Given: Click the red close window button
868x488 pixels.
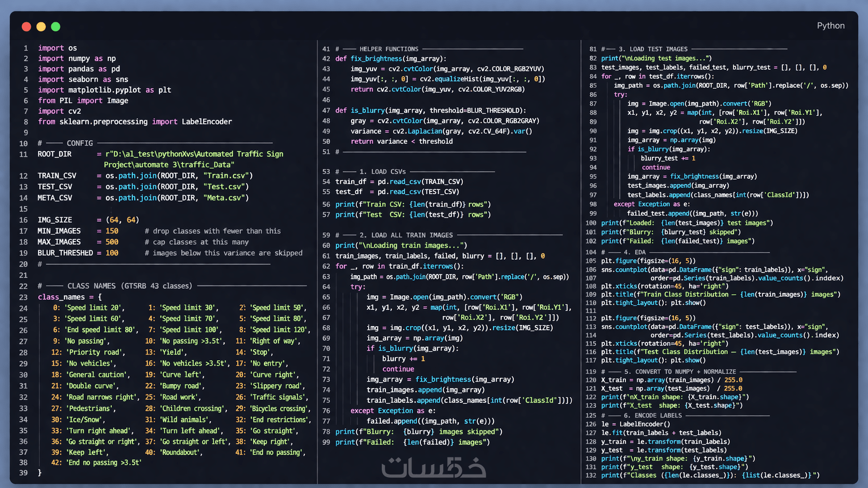Looking at the screenshot, I should (26, 26).
